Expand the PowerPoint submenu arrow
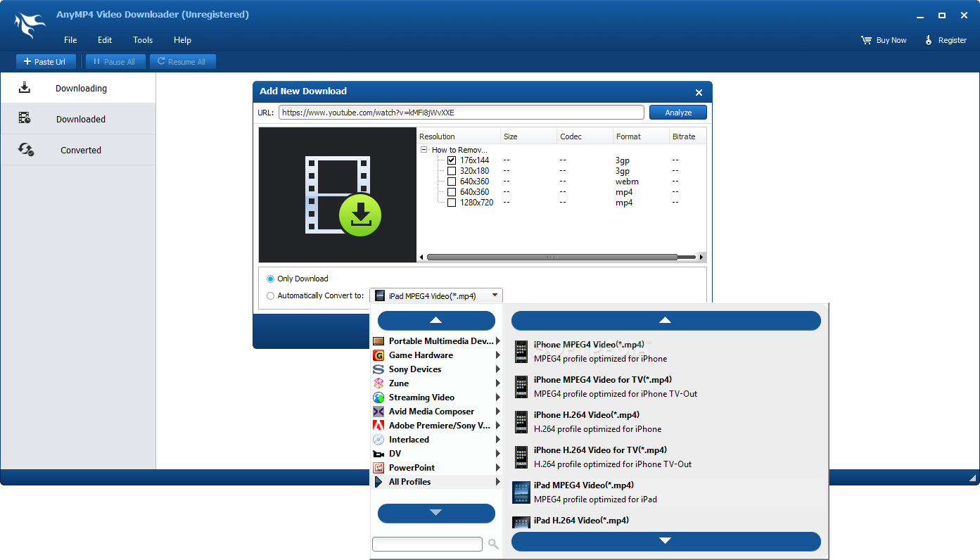 (498, 468)
